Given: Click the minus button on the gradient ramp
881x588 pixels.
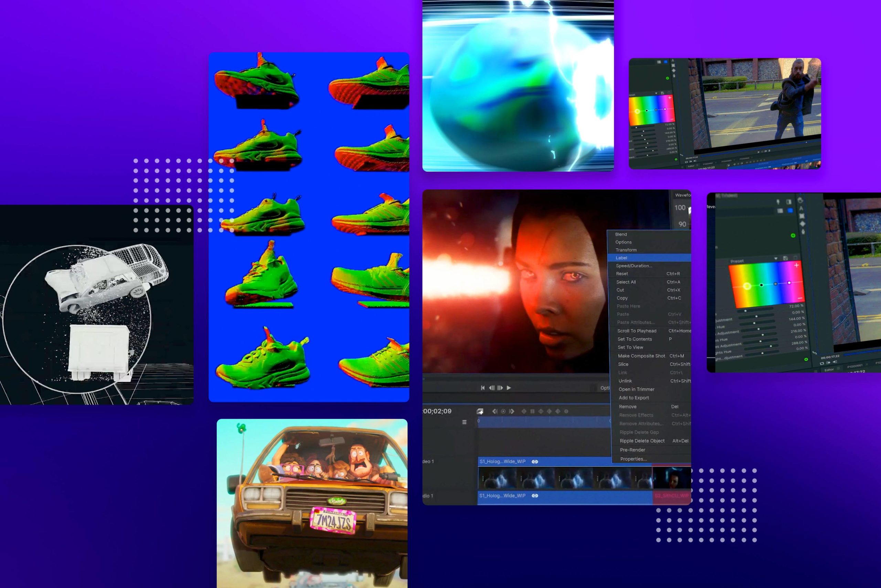Looking at the screenshot, I should pyautogui.click(x=800, y=298).
